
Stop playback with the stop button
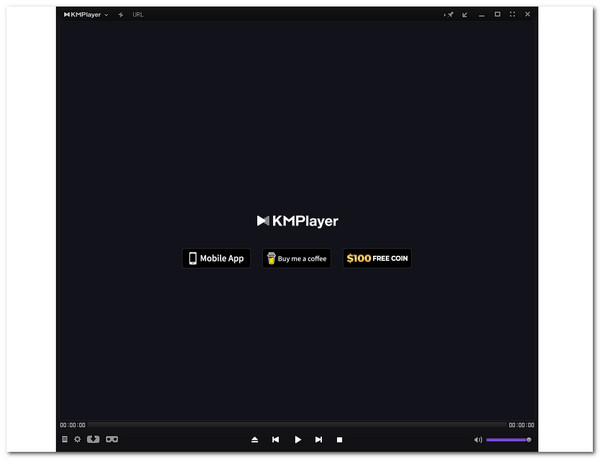click(x=339, y=440)
